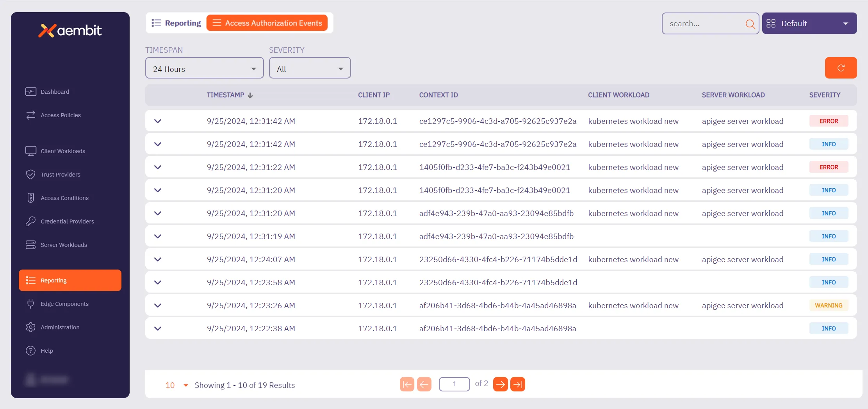Image resolution: width=868 pixels, height=409 pixels.
Task: Click the Context ID column header
Action: click(438, 95)
